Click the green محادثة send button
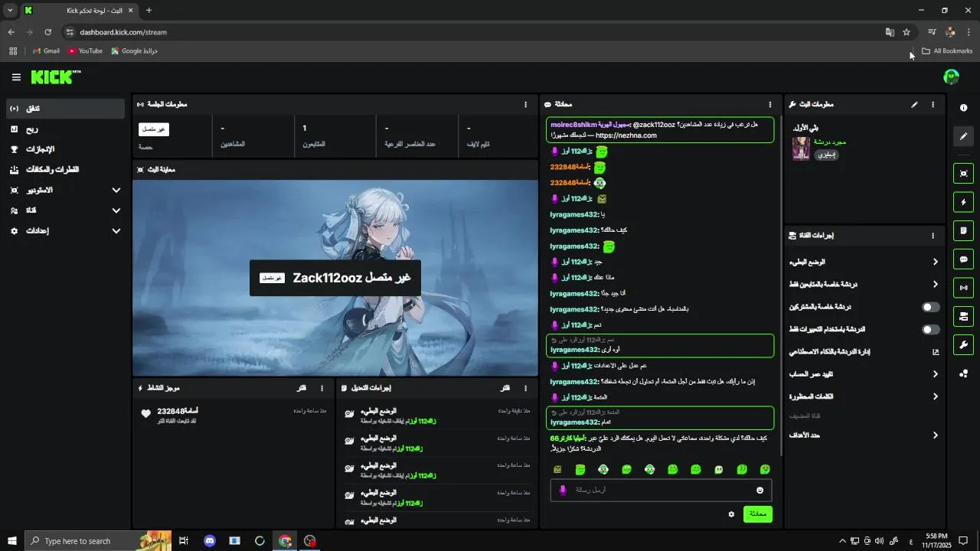Viewport: 980px width, 551px height. [x=757, y=514]
